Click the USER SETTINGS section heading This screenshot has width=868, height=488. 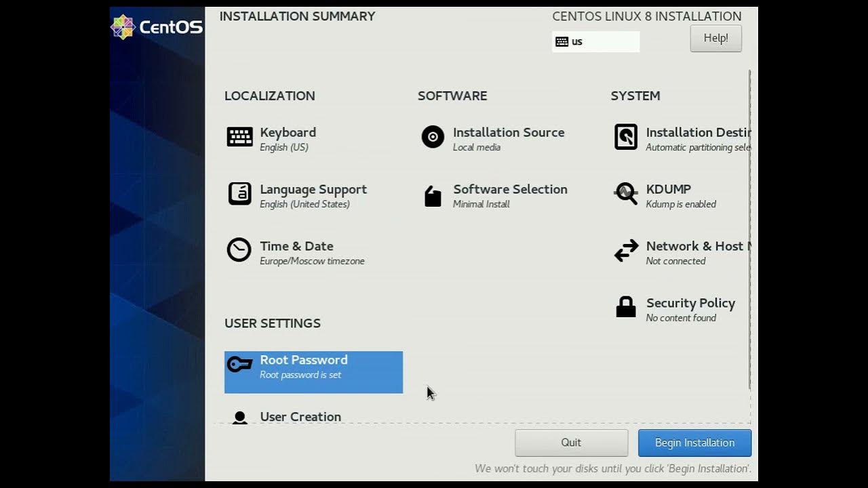pyautogui.click(x=273, y=323)
